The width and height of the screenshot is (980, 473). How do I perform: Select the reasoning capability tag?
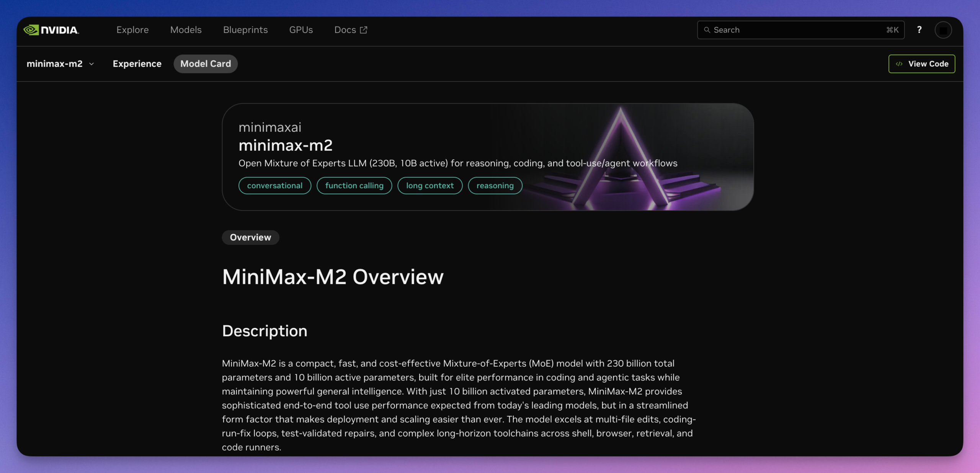(x=495, y=186)
